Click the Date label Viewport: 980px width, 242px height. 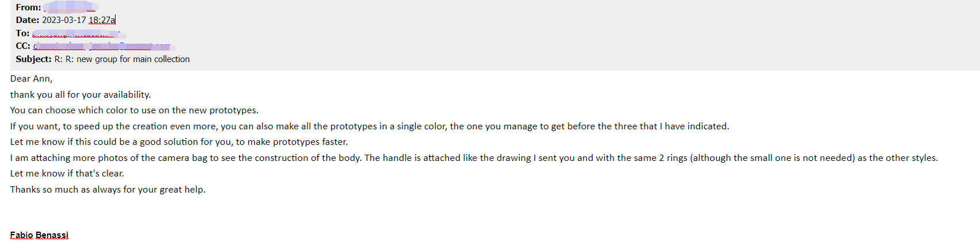coord(28,20)
